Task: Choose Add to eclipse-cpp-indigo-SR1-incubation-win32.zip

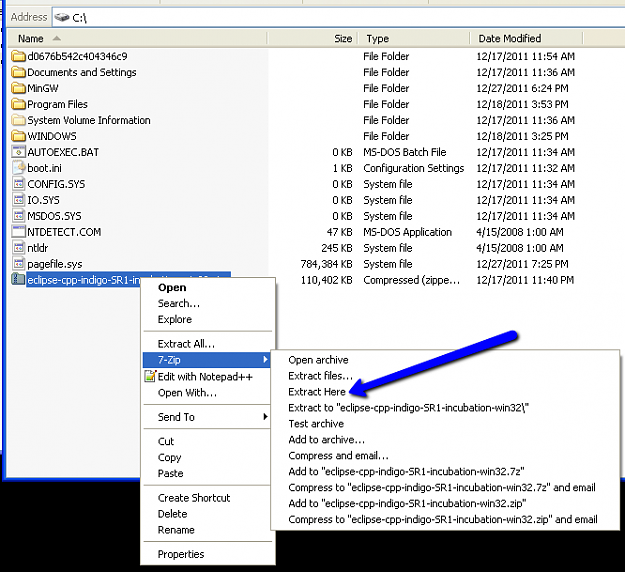Action: pyautogui.click(x=445, y=503)
